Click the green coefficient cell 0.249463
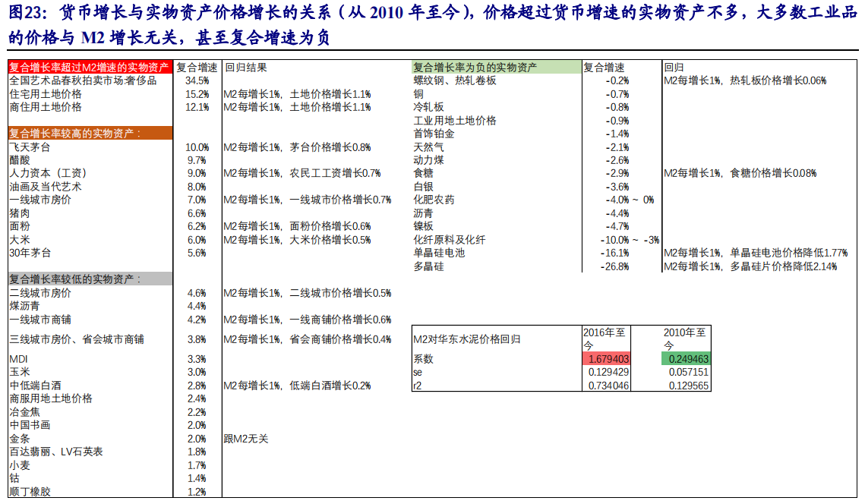The width and height of the screenshot is (865, 504). [x=687, y=359]
